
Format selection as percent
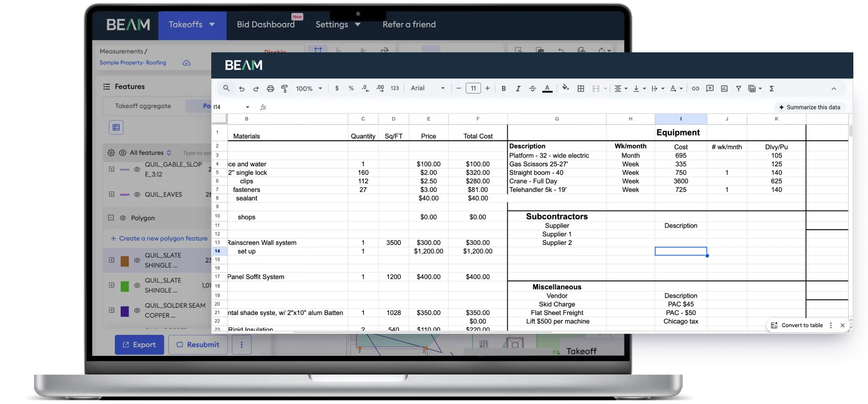(351, 88)
